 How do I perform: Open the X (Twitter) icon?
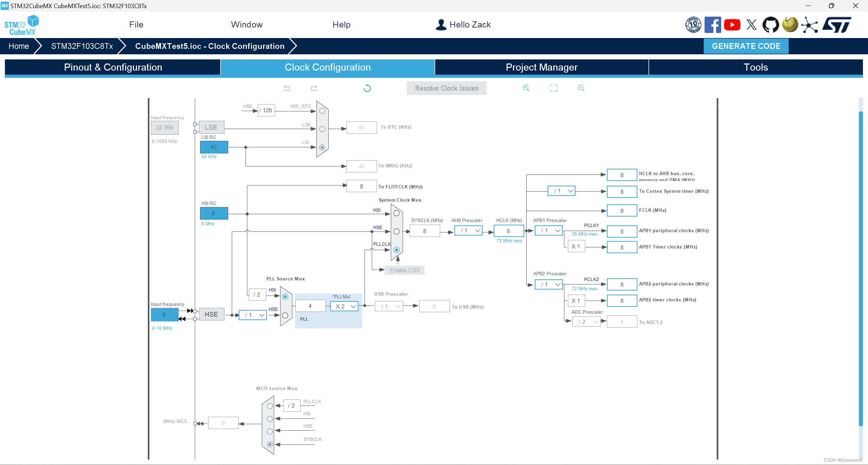751,25
